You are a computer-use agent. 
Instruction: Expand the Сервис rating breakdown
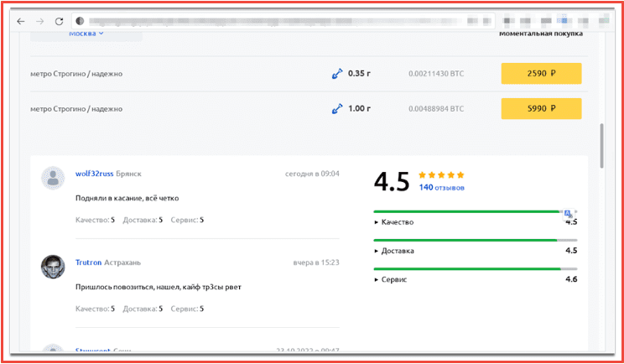point(391,279)
